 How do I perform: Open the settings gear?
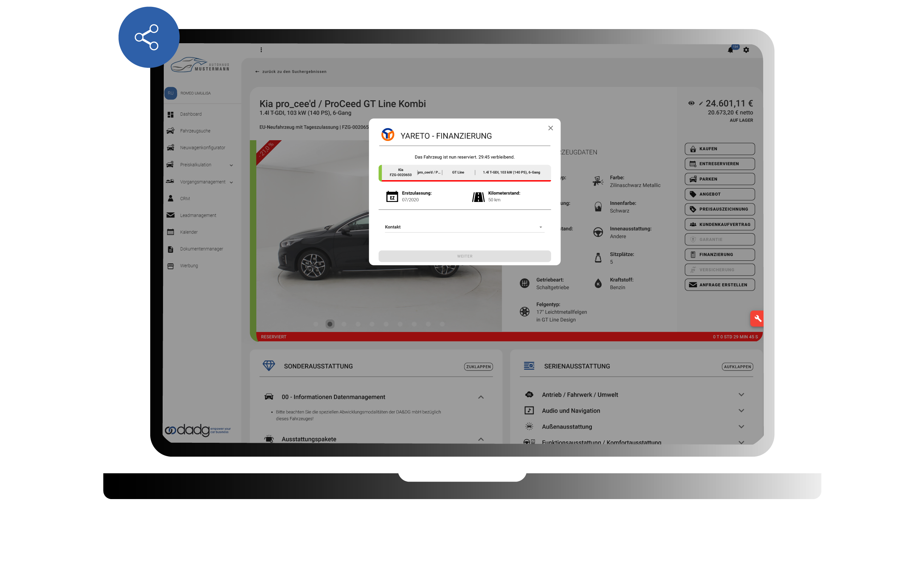point(746,50)
